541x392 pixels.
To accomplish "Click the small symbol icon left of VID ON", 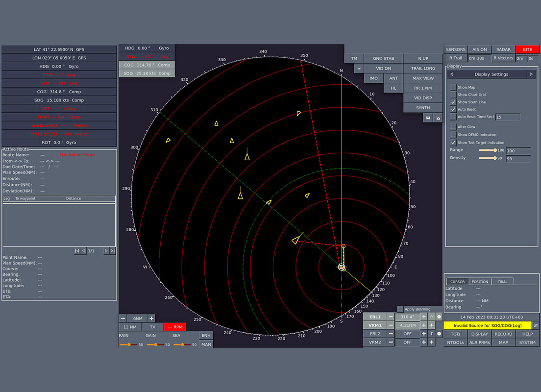I will (359, 68).
